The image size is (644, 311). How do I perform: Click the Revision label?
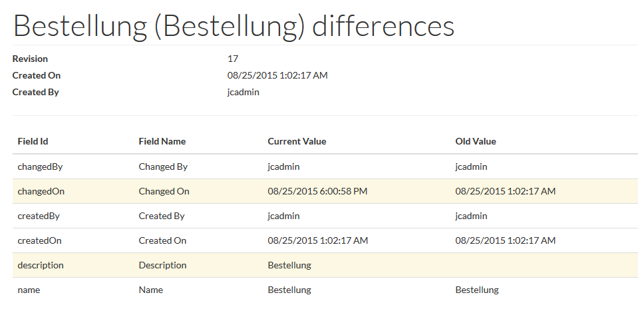click(30, 59)
